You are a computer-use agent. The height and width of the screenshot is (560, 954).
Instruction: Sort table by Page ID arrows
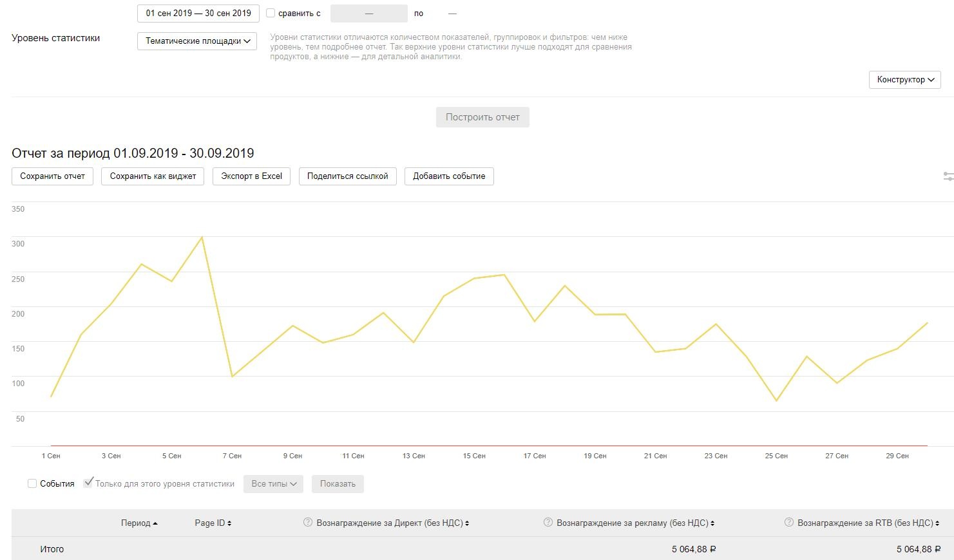pos(229,523)
